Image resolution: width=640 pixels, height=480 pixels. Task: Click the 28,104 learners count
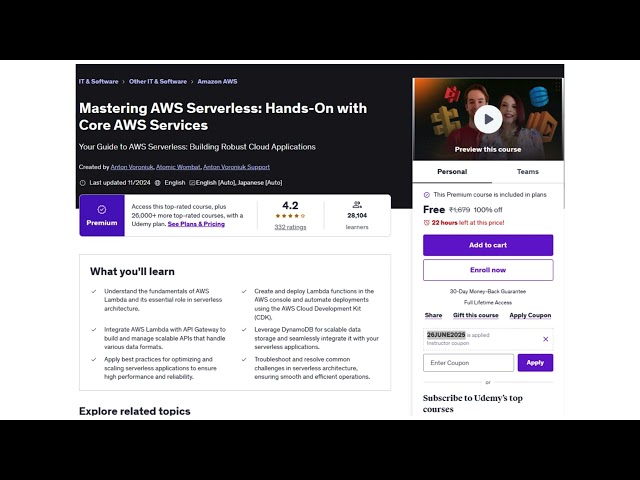click(x=357, y=216)
